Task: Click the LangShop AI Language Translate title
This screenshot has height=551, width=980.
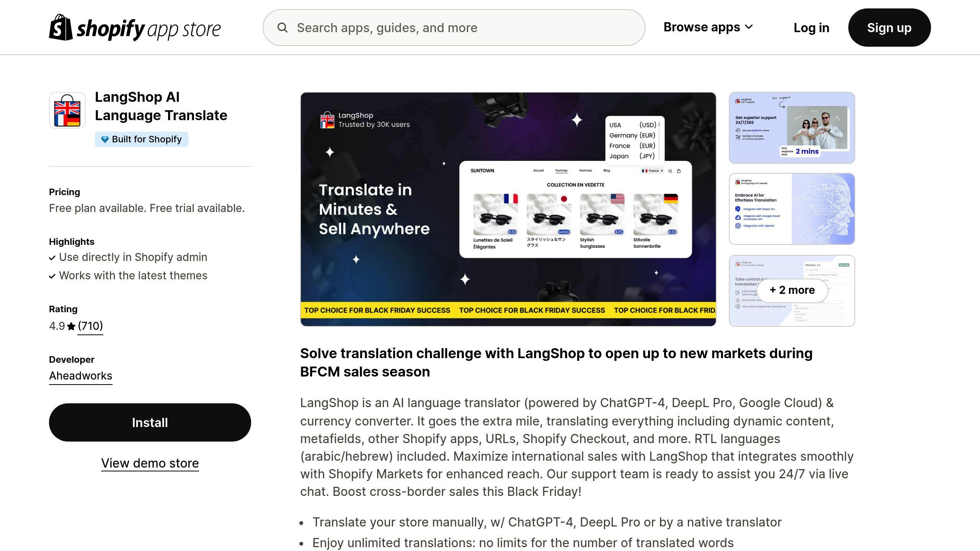Action: [x=161, y=106]
